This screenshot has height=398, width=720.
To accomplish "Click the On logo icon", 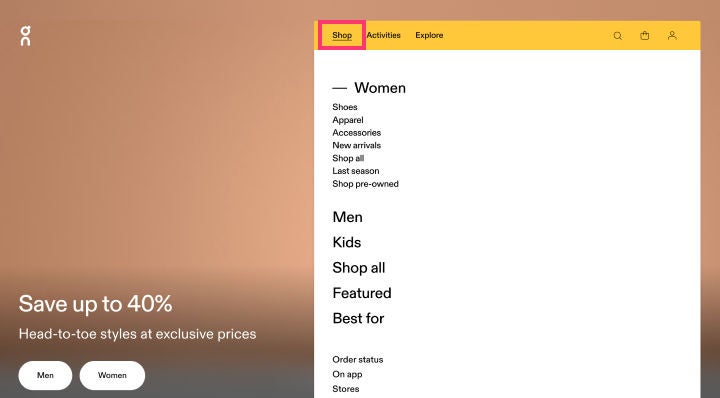I will [26, 36].
